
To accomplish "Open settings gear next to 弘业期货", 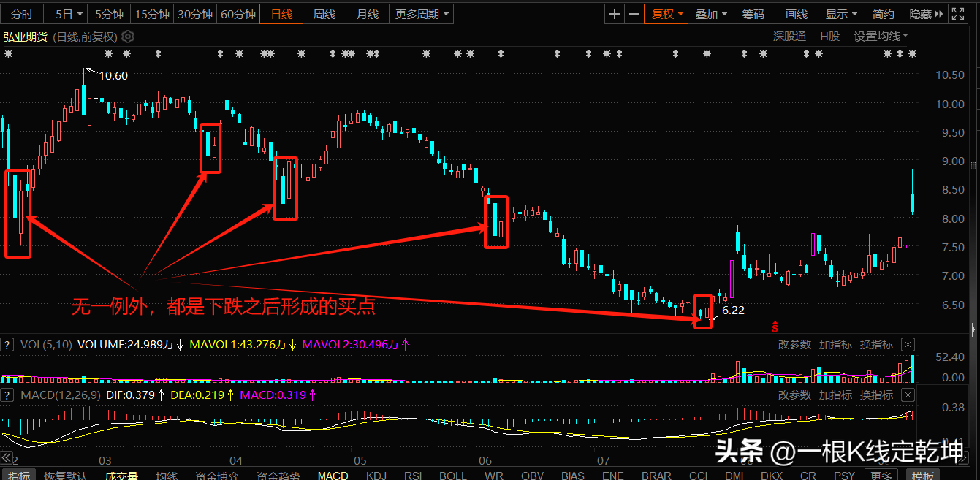I will [x=128, y=37].
